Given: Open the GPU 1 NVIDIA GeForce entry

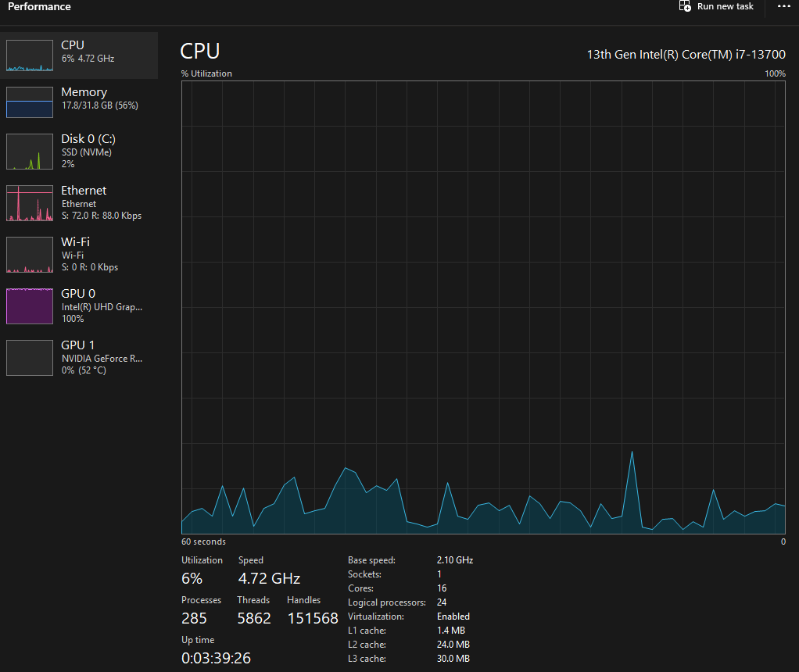Looking at the screenshot, I should [79, 358].
